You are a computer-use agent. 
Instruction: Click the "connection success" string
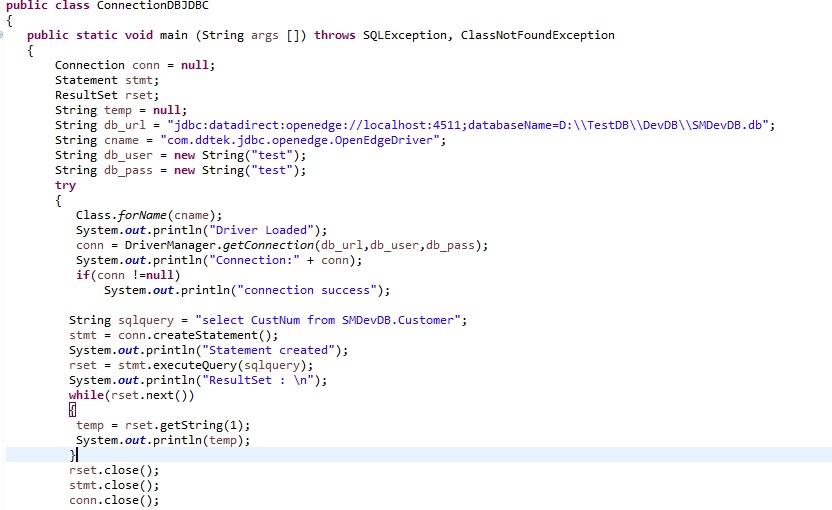pos(307,290)
